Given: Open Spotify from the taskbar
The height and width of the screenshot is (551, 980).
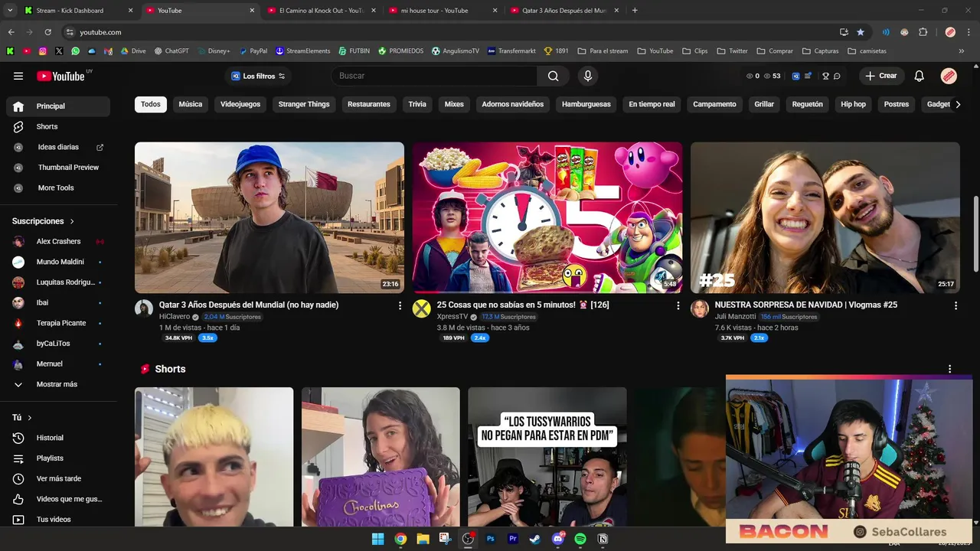Looking at the screenshot, I should tap(580, 539).
